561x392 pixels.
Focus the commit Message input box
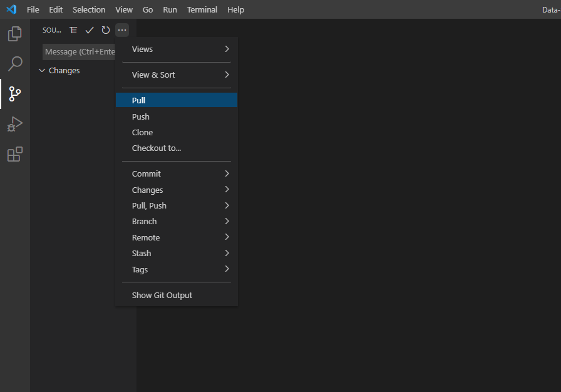[79, 52]
